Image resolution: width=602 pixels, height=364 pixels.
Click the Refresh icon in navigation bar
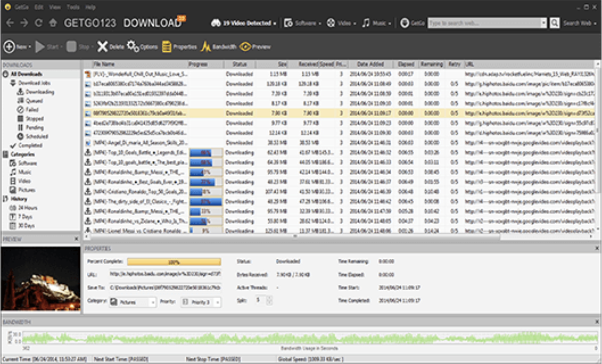[x=38, y=23]
